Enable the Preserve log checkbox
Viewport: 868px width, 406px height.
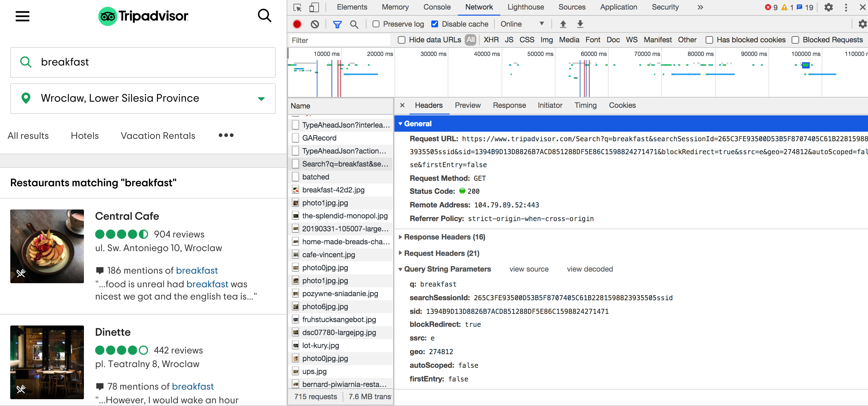(x=376, y=24)
